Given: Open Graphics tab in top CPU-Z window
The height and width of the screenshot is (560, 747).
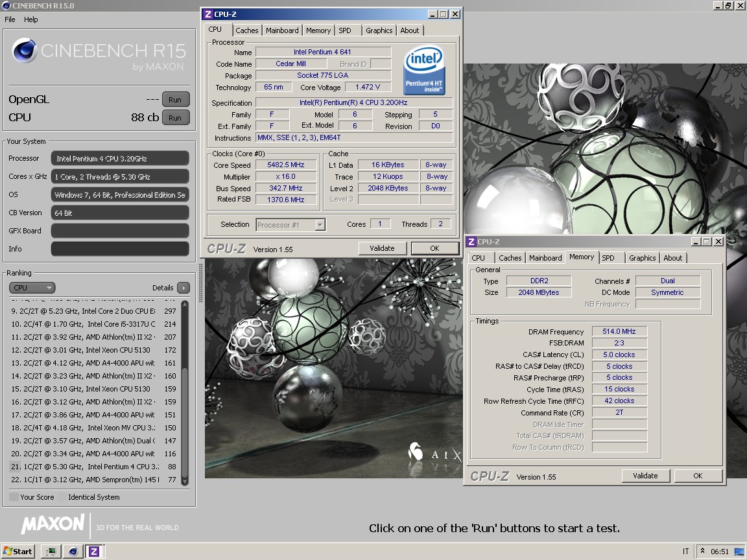Looking at the screenshot, I should pyautogui.click(x=379, y=30).
